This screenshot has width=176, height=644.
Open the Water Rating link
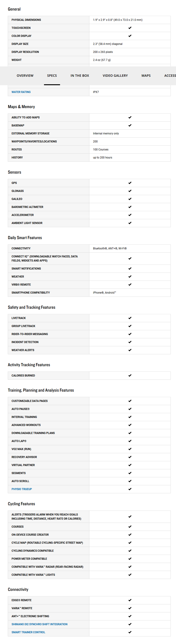point(21,92)
